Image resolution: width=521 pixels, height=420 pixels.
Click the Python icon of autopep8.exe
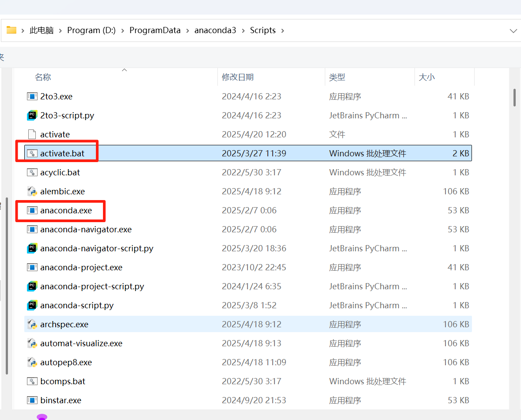[x=32, y=362]
